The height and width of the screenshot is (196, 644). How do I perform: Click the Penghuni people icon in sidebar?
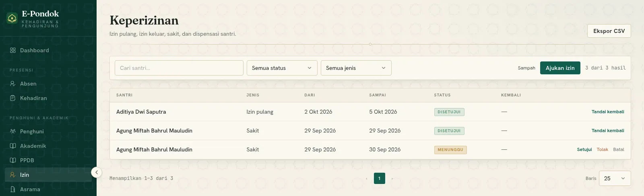coord(13,131)
